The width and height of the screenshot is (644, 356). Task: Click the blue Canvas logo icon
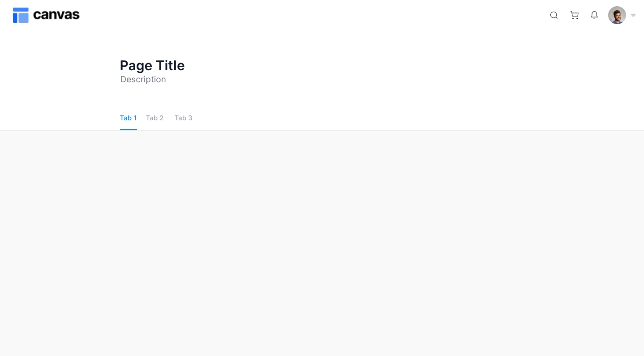(x=21, y=15)
